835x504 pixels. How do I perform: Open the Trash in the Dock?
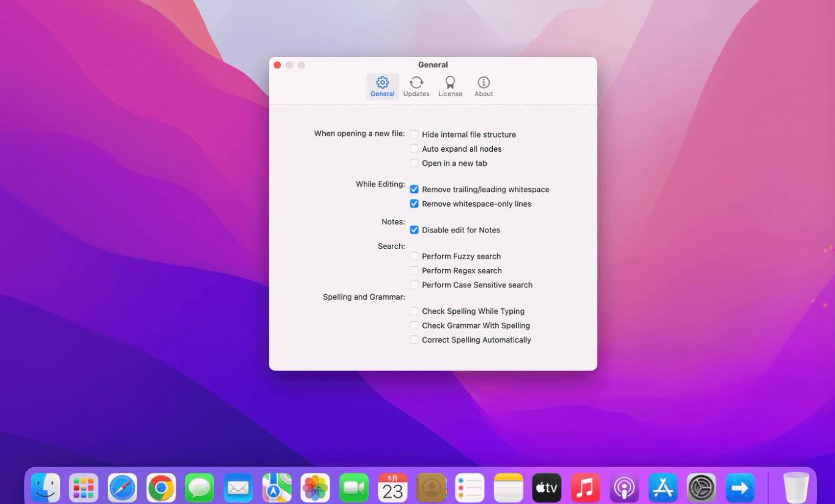(796, 487)
